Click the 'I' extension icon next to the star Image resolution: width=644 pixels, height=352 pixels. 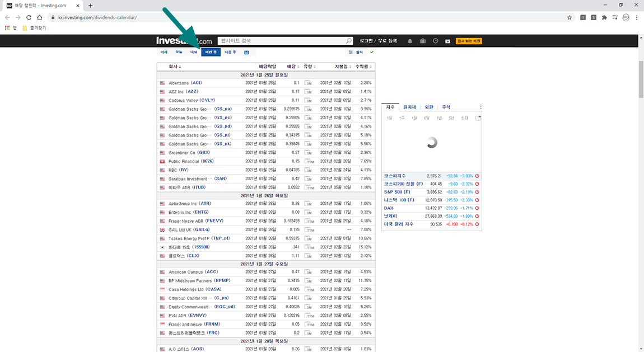point(582,17)
